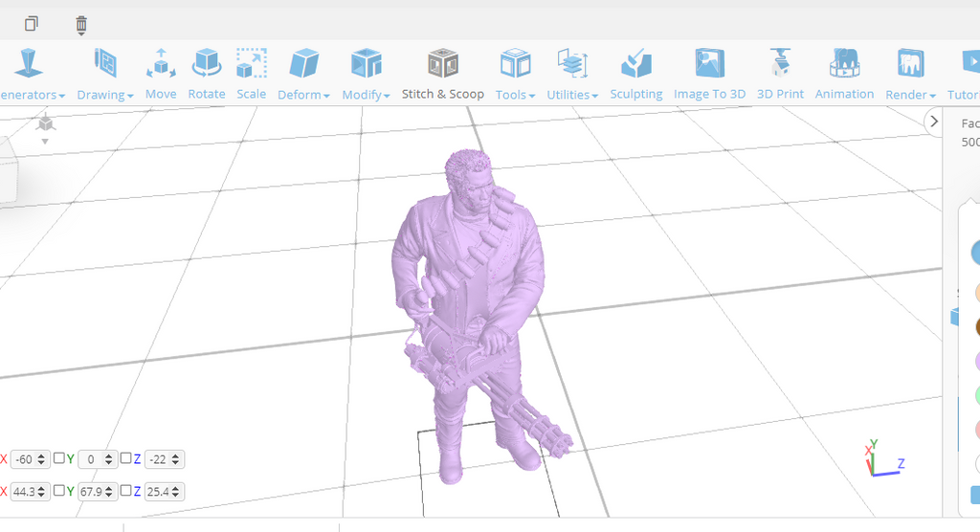This screenshot has width=980, height=532.
Task: Click the copy icon in top bar
Action: point(32,24)
